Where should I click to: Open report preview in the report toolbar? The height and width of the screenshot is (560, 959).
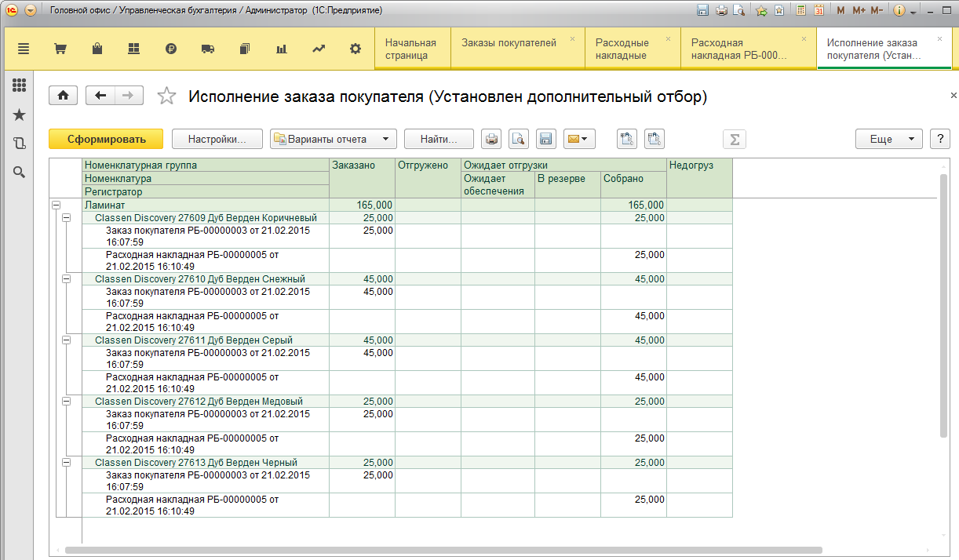pyautogui.click(x=519, y=139)
